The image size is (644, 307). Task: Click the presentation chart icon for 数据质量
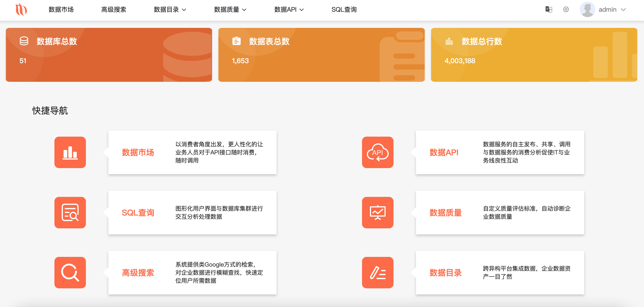point(378,213)
